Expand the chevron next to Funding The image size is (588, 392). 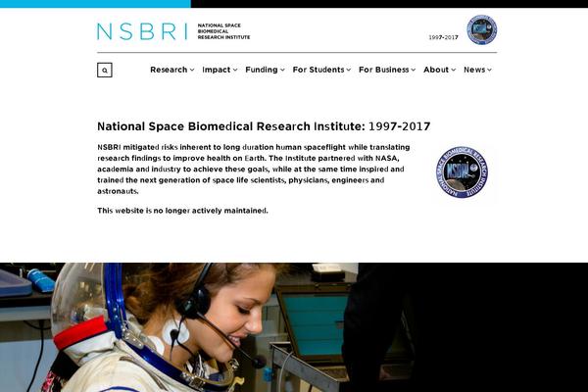point(282,71)
